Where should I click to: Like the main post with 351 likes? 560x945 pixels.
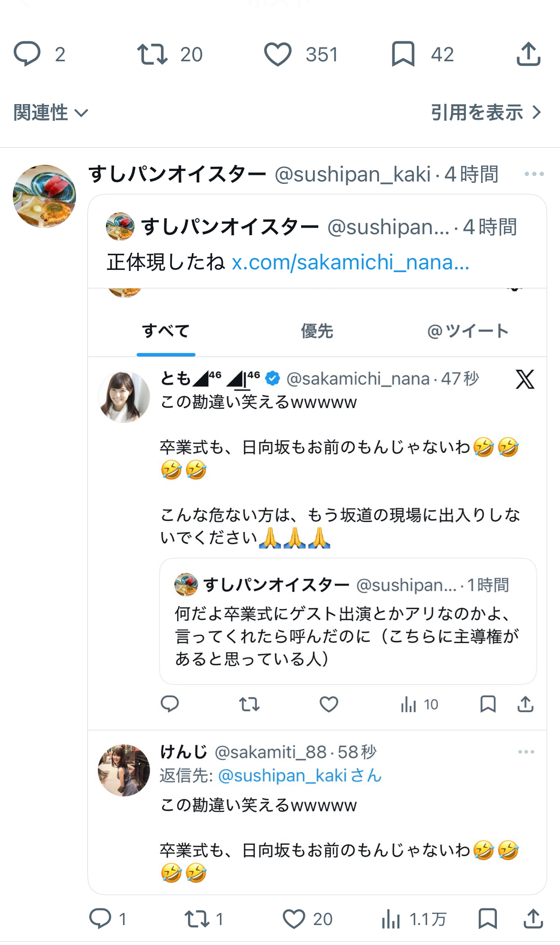click(x=278, y=54)
